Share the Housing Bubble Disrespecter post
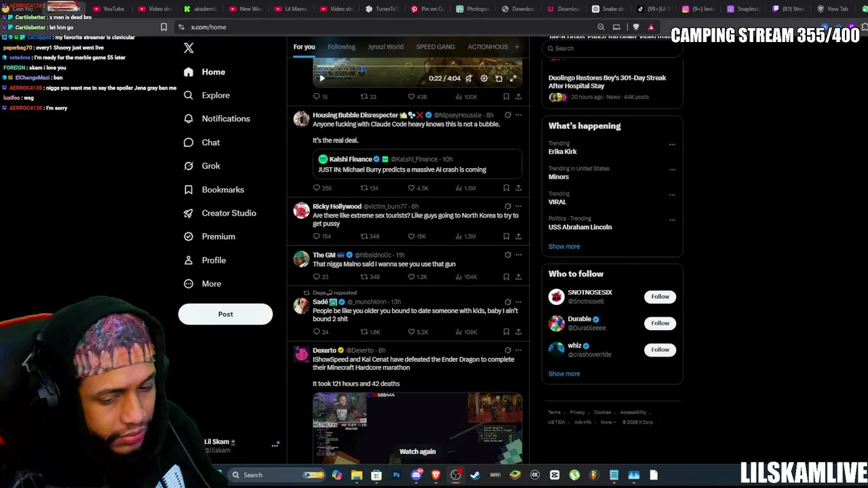The image size is (868, 488). [518, 188]
